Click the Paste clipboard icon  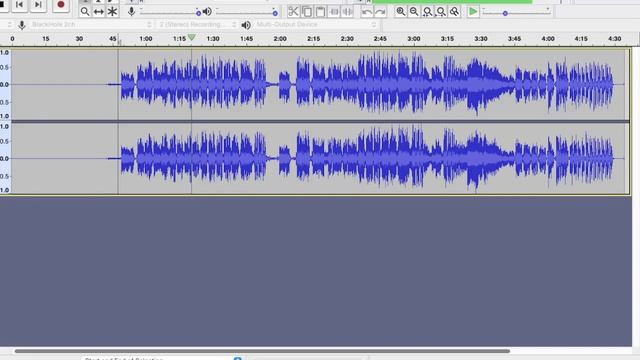click(320, 11)
